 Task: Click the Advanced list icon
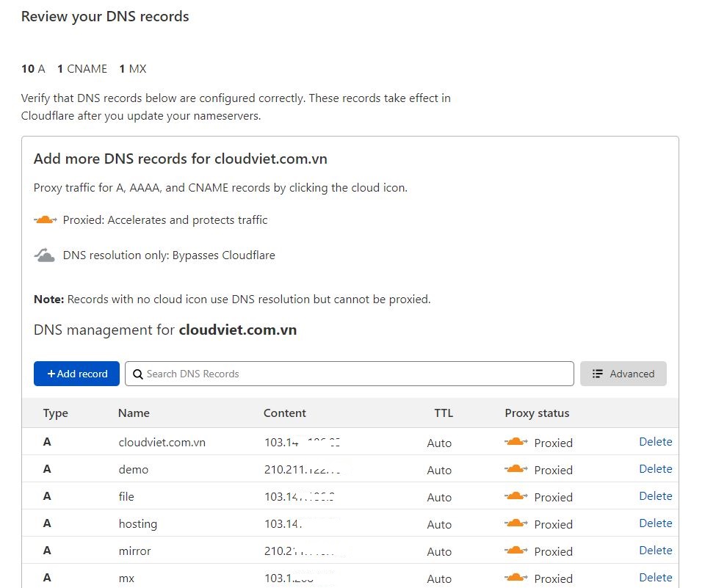pos(597,374)
